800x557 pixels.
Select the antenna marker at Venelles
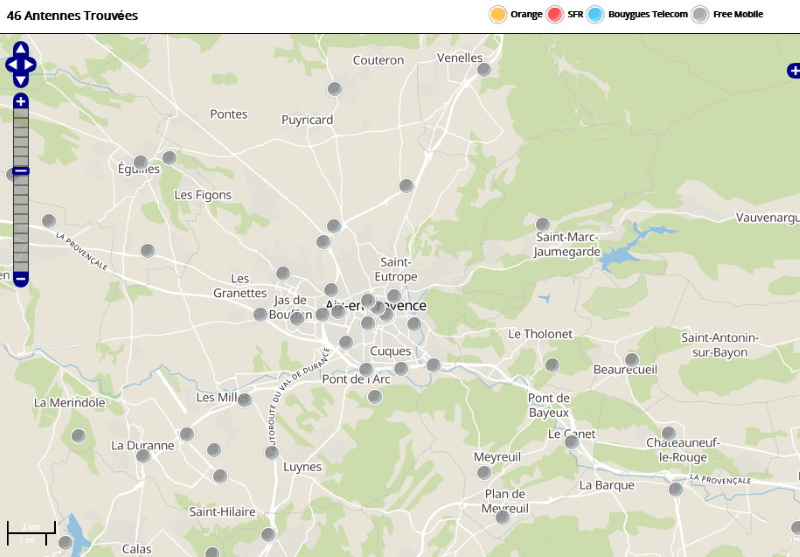point(484,70)
